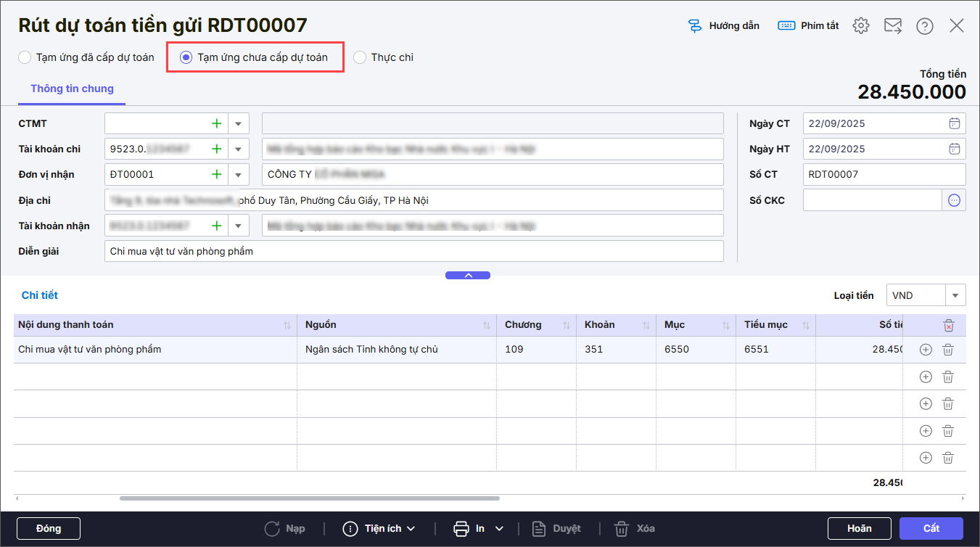
Task: Choose the 'Thực chi' radio button
Action: [x=360, y=57]
